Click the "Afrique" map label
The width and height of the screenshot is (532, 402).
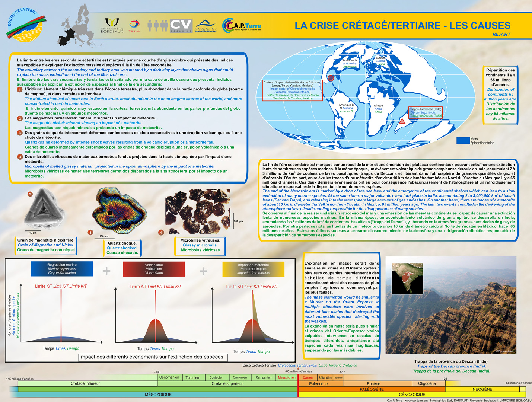[x=378, y=106]
